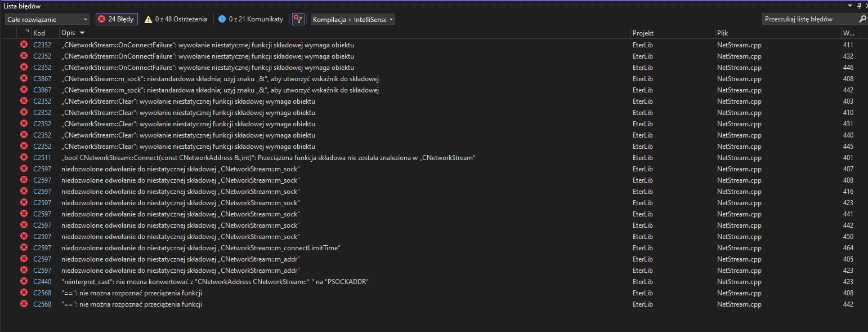This screenshot has width=868, height=332.
Task: Click error icon of C2440 reinterpret_cast row
Action: [24, 281]
